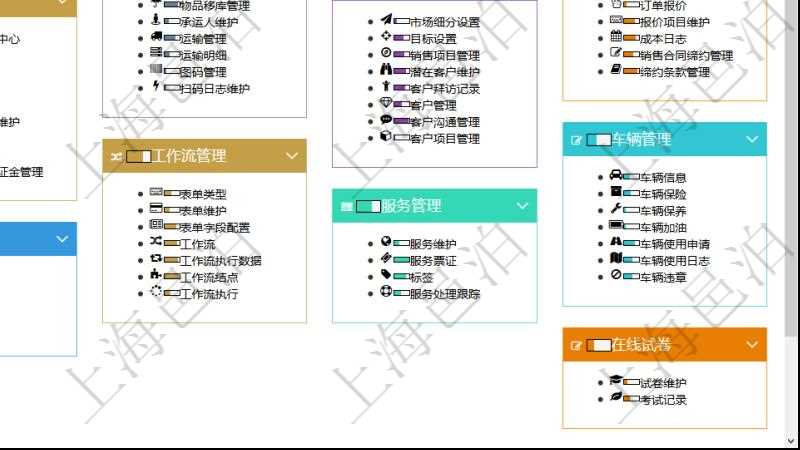Click the retweet icon beside 工作流执行数据
Screen dimensions: 800x450
coord(156,258)
